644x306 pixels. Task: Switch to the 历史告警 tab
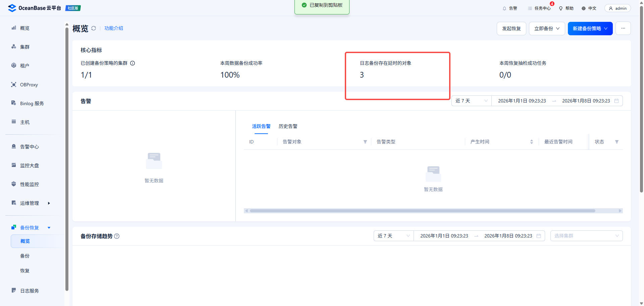tap(288, 126)
